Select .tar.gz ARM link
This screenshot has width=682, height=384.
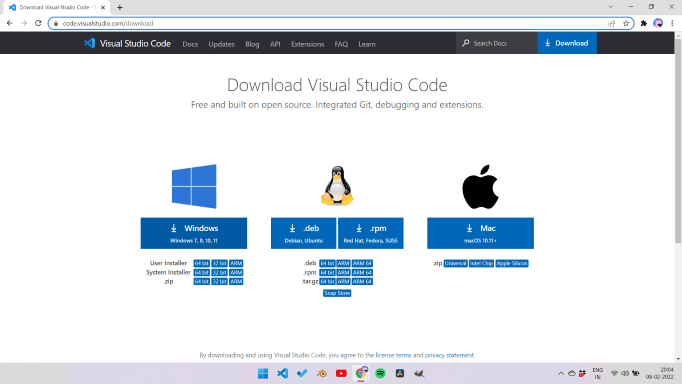343,281
